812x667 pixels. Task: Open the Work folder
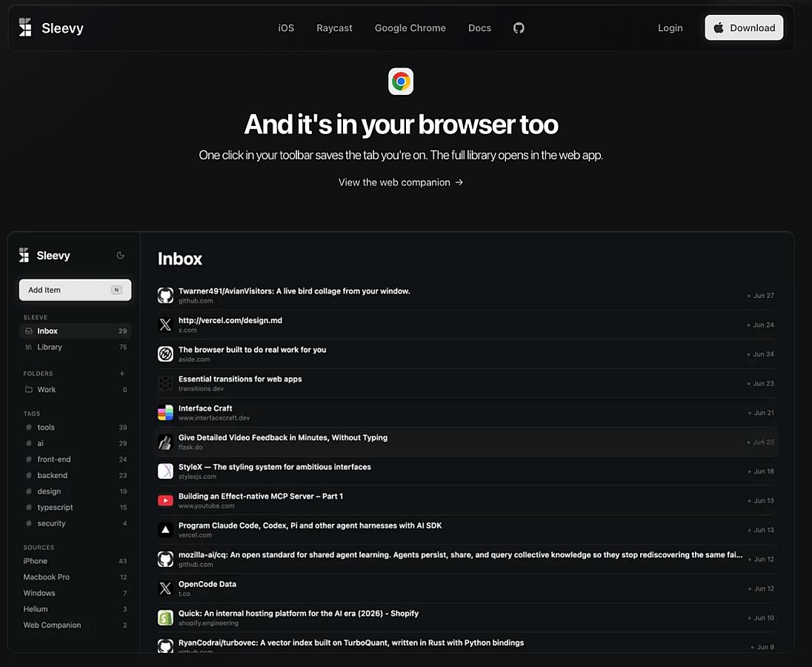coord(75,389)
